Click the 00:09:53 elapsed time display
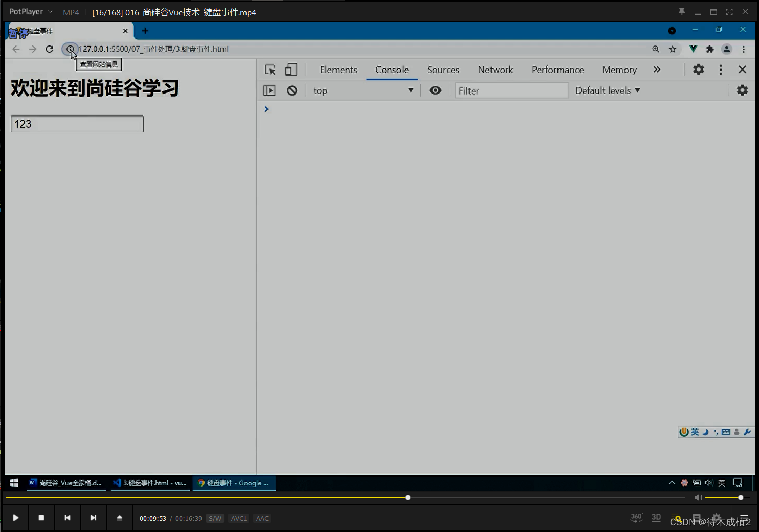The image size is (759, 532). [x=153, y=518]
